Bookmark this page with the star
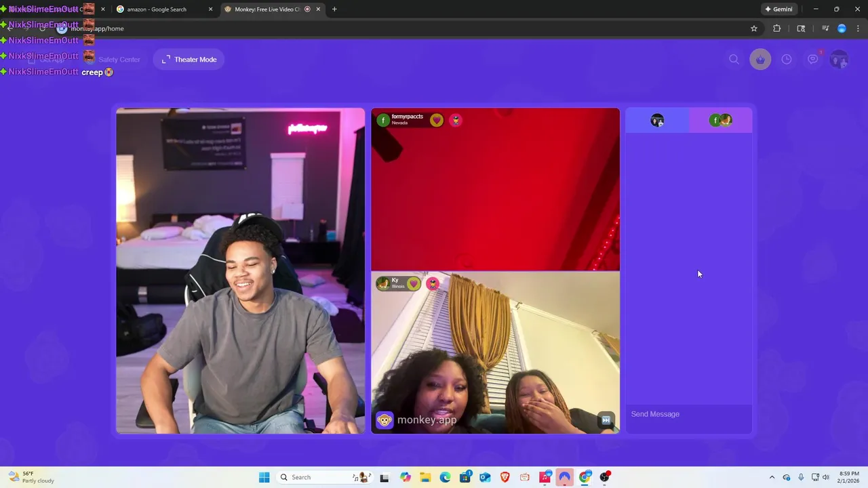Image resolution: width=868 pixels, height=488 pixels. pyautogui.click(x=754, y=28)
